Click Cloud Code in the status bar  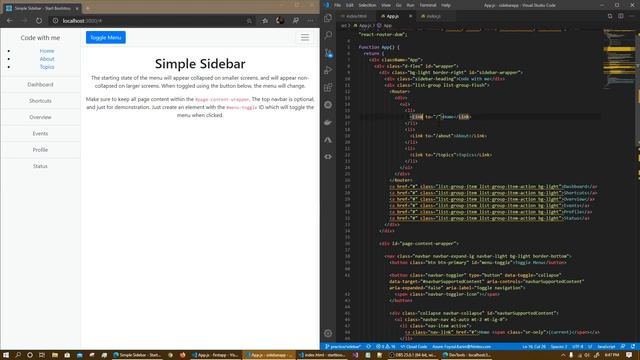tap(414, 347)
